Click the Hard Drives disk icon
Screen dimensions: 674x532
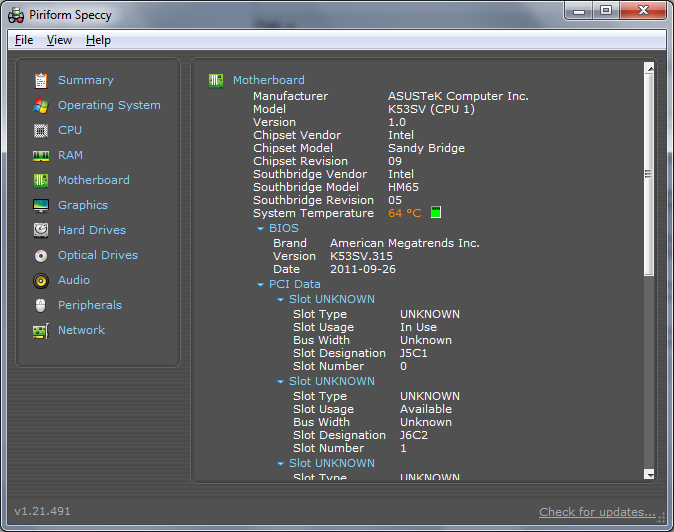pos(41,230)
